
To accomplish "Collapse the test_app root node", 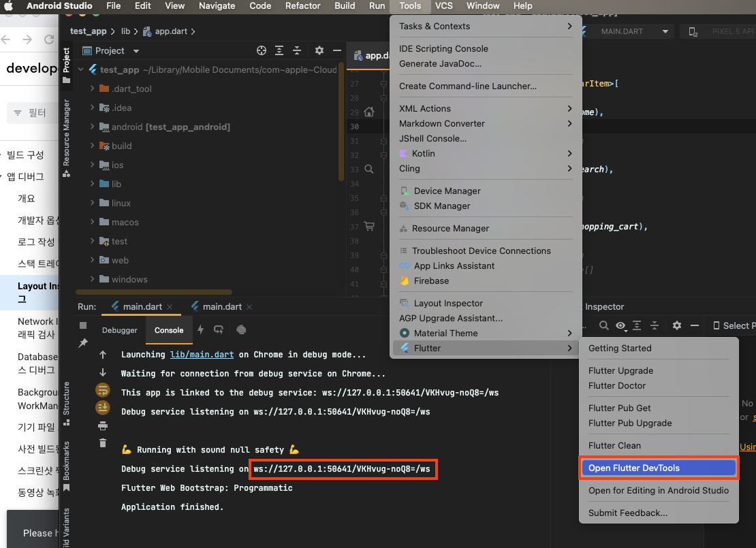I will (80, 69).
